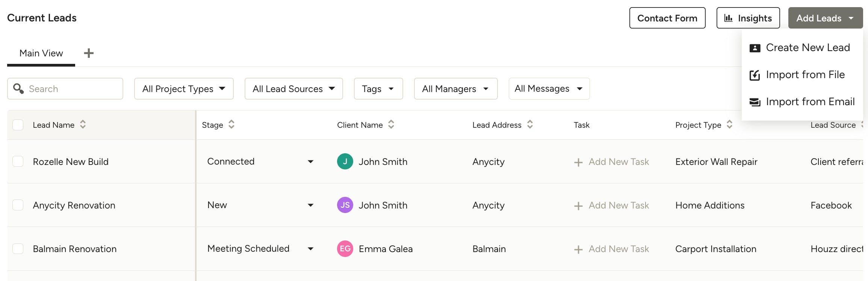The height and width of the screenshot is (281, 868).
Task: Click into the Search input field
Action: pos(65,89)
